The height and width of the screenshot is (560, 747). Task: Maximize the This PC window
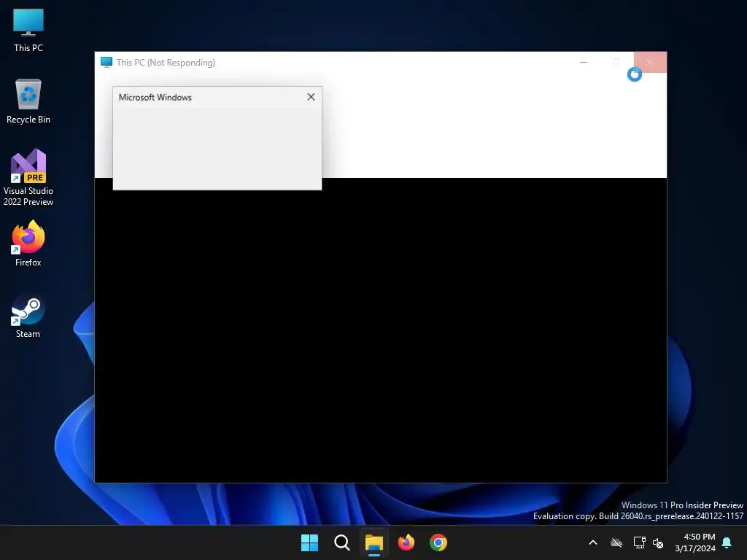[x=616, y=63]
